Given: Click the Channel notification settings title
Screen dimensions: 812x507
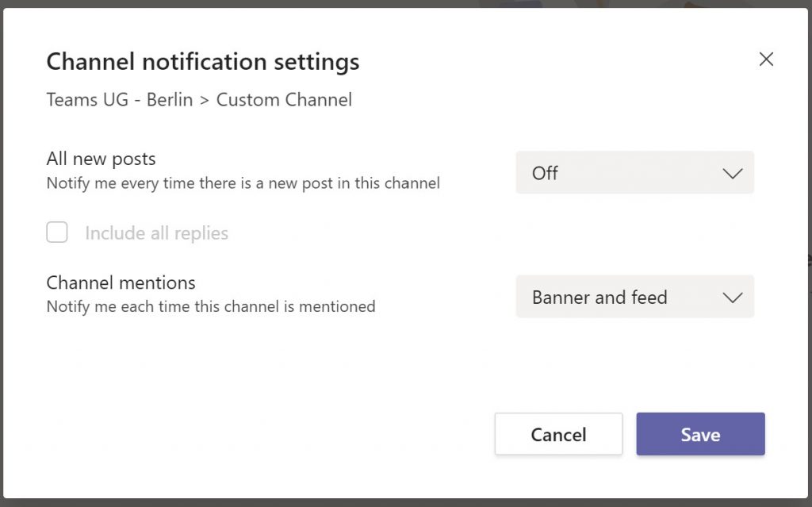Looking at the screenshot, I should [x=203, y=61].
